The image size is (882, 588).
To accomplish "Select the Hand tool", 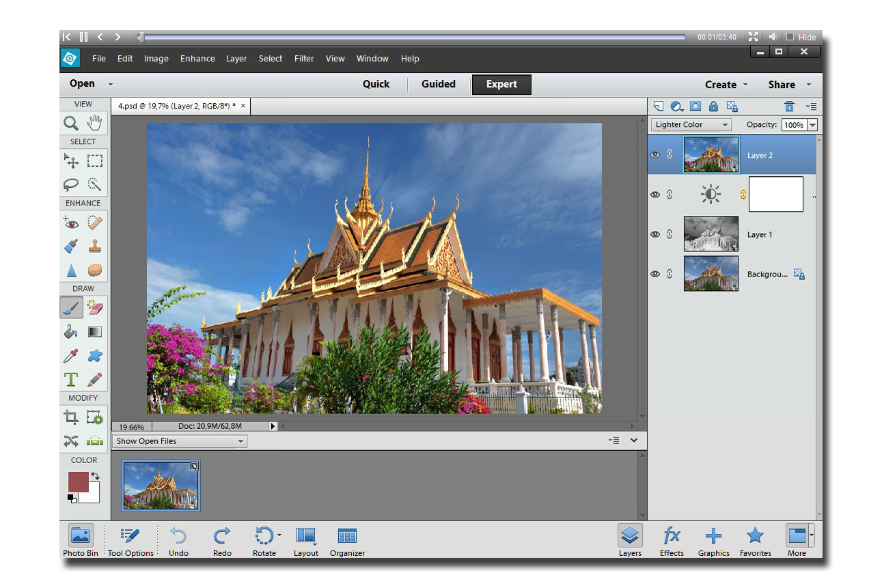I will click(x=94, y=123).
